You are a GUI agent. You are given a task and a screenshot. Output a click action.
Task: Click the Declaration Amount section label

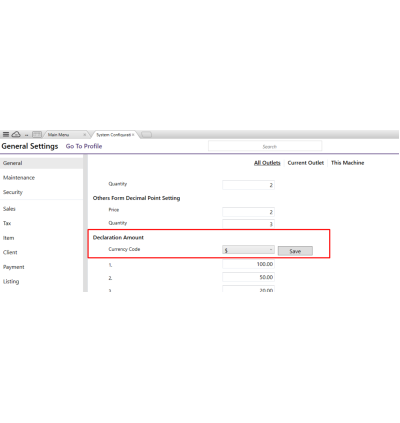pos(118,237)
